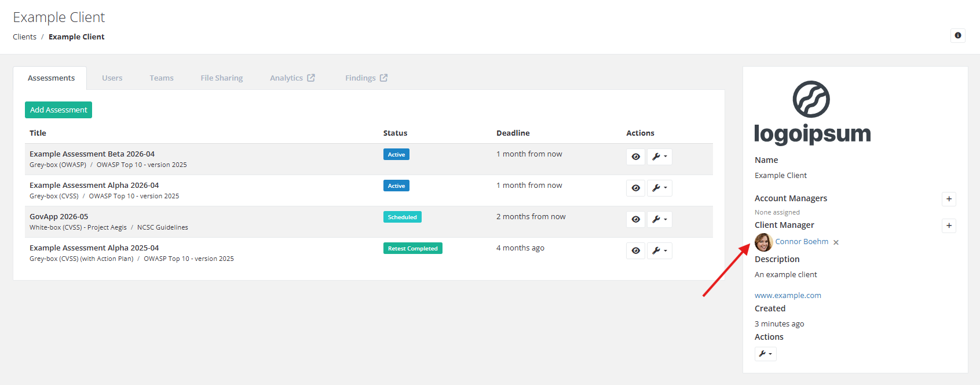Click the Add Assessment button
Viewport: 980px width, 385px height.
(x=58, y=110)
